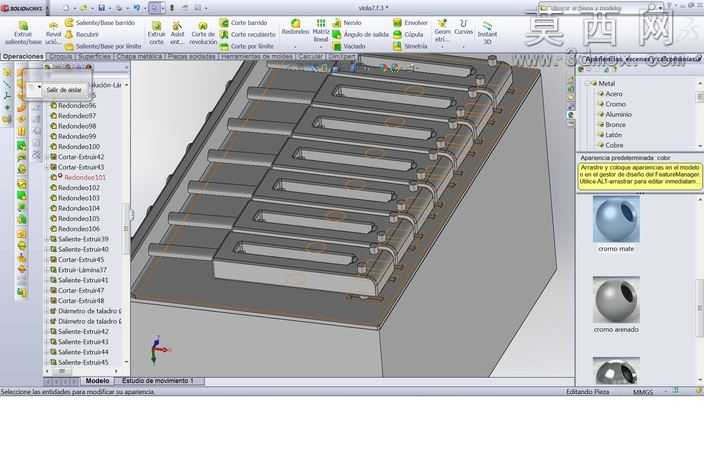This screenshot has width=704, height=469.
Task: Click the Extruir saliente/base tool
Action: click(23, 33)
